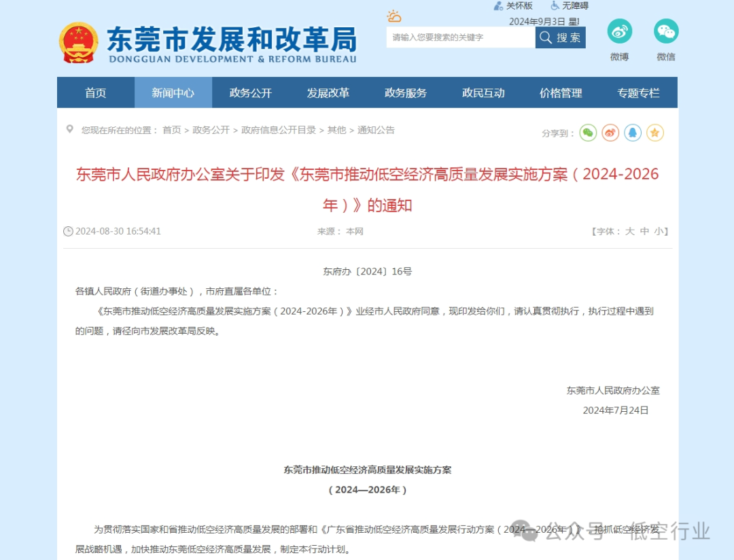The width and height of the screenshot is (734, 560).
Task: Share the article to Weibo
Action: click(610, 133)
